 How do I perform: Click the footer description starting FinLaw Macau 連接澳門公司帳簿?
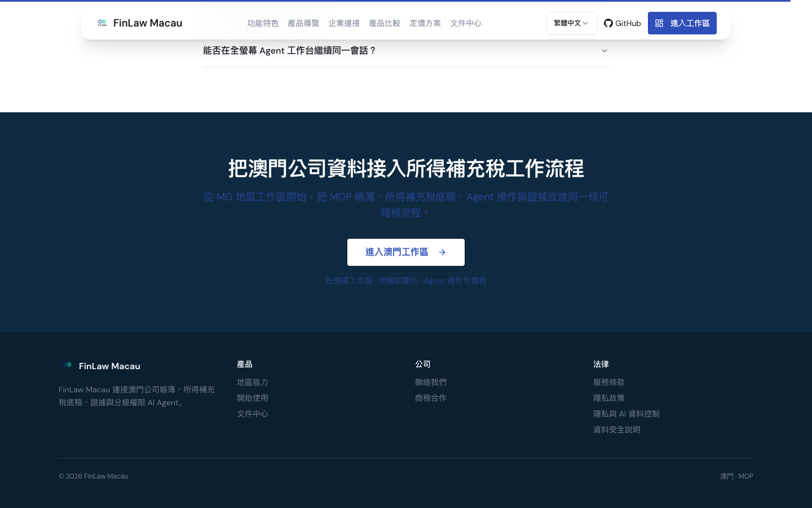coord(137,396)
